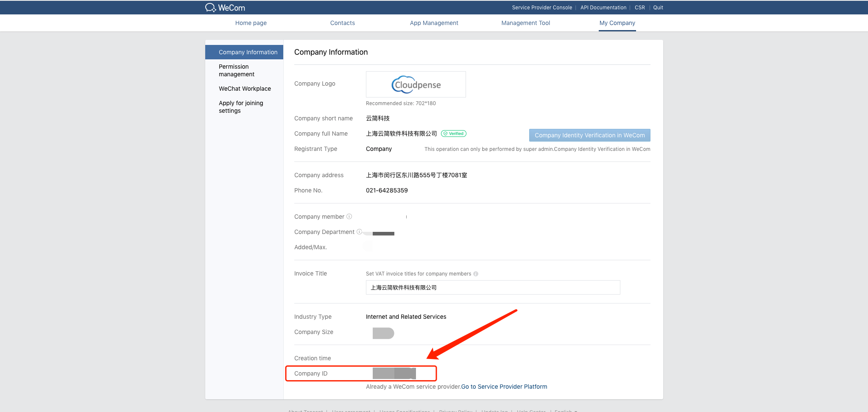The image size is (868, 412).
Task: Follow the Go to Service Provider Platform link
Action: (x=504, y=387)
